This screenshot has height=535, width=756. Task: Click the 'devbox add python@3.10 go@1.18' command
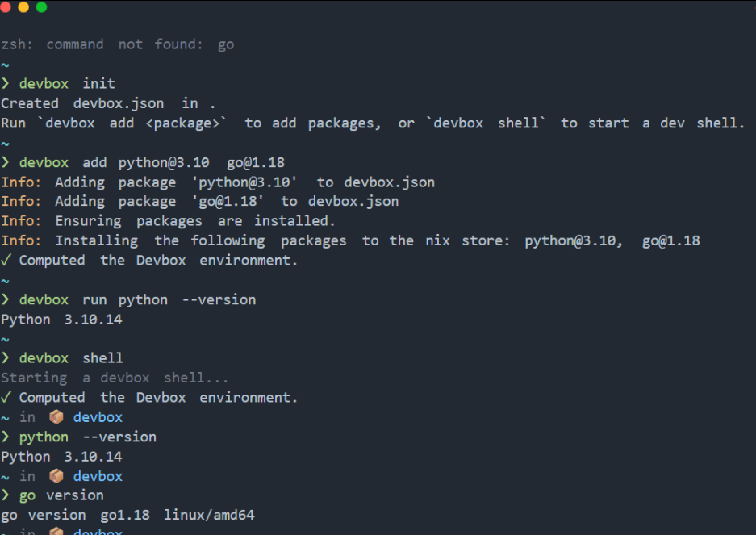point(152,162)
